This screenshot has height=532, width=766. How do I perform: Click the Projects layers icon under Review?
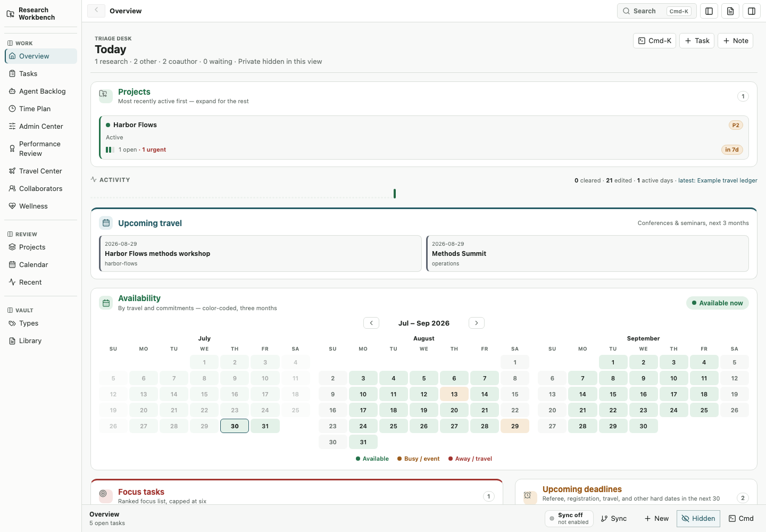click(x=12, y=247)
